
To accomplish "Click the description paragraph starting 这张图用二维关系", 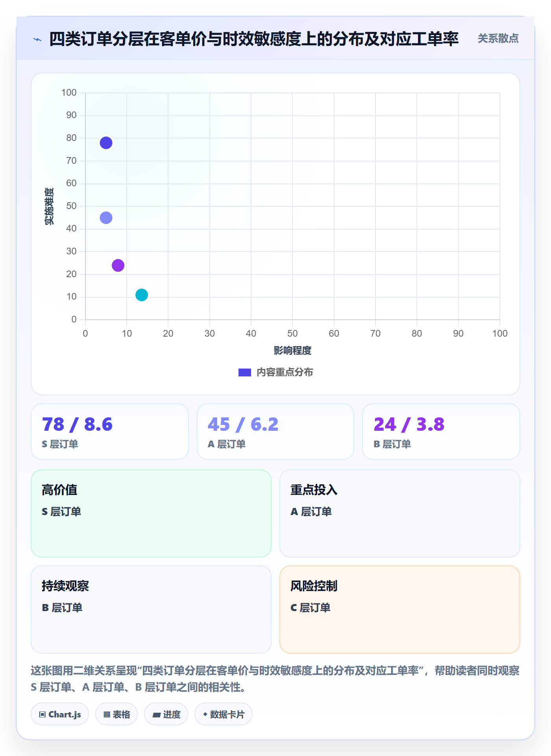I will click(x=275, y=679).
